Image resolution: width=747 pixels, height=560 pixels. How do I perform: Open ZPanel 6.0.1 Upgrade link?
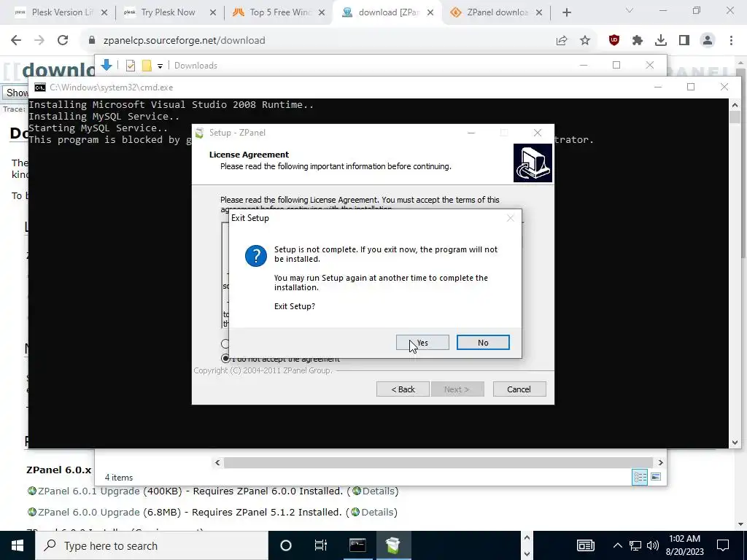pyautogui.click(x=88, y=491)
